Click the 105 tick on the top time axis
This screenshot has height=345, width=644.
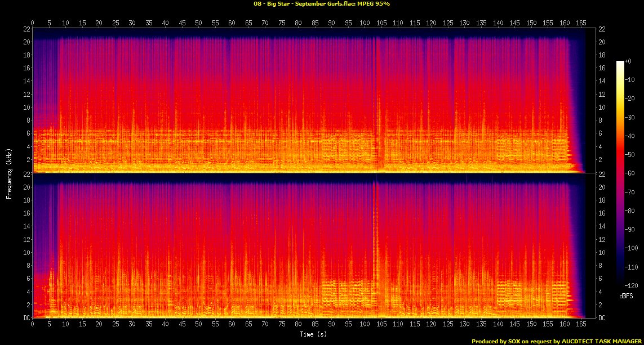[381, 23]
